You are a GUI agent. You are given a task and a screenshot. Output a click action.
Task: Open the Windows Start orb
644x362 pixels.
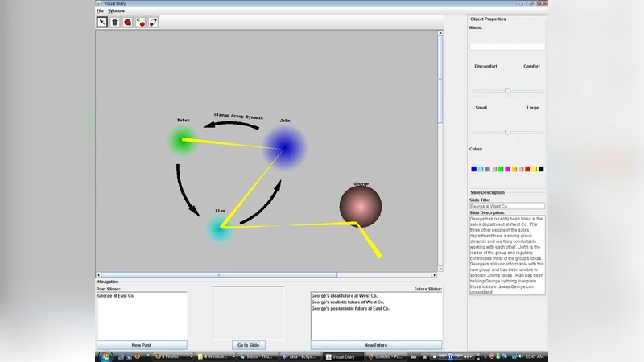[x=105, y=356]
